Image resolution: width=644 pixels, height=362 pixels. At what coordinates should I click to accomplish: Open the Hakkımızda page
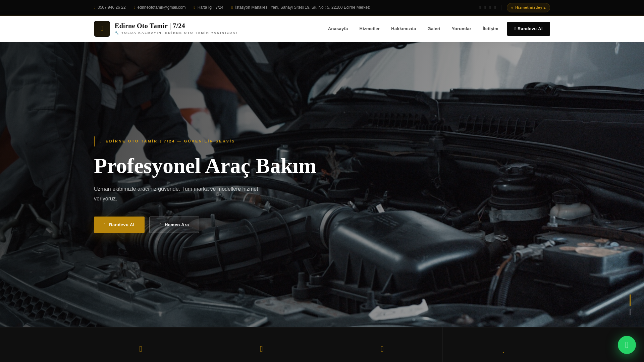(x=404, y=29)
